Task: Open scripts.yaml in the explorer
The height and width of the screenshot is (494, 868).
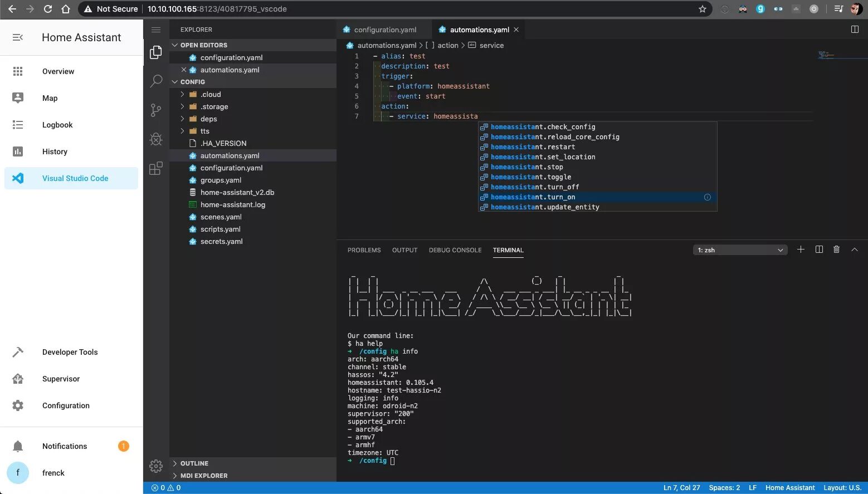Action: pyautogui.click(x=253, y=229)
